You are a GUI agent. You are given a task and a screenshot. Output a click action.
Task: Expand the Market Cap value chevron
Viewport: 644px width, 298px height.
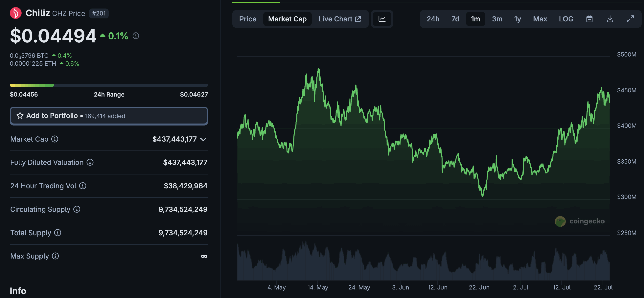(203, 139)
